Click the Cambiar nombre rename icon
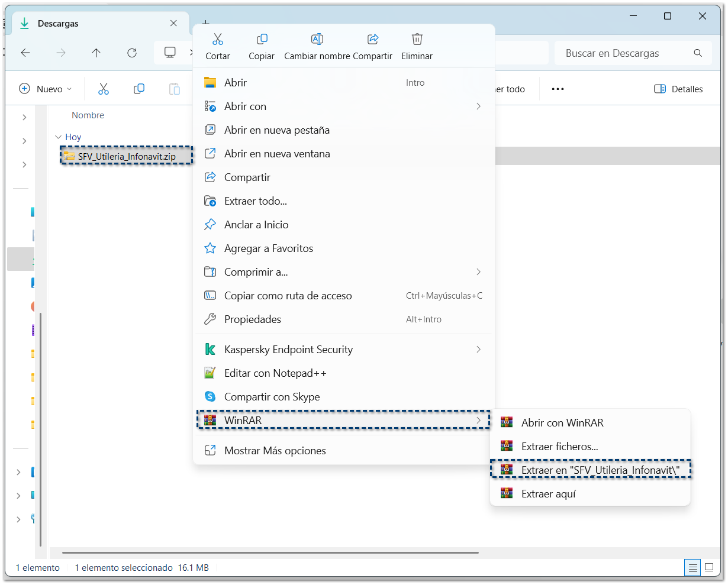Viewport: 728px width, 585px height. 317,40
